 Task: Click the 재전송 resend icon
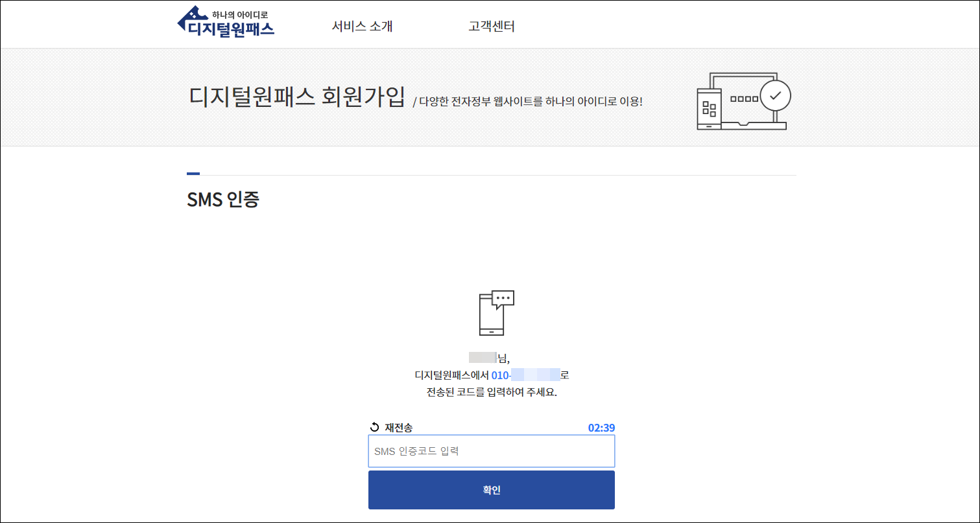tap(374, 427)
